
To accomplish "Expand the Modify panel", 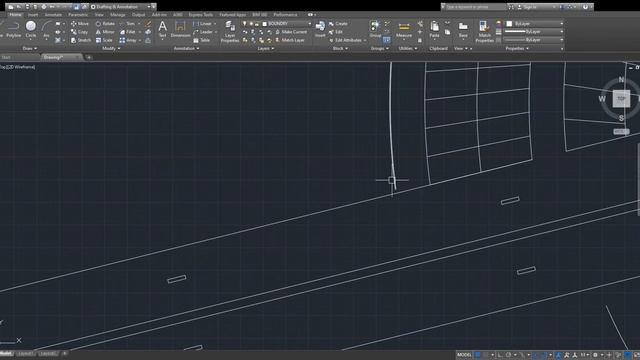I will pyautogui.click(x=111, y=48).
